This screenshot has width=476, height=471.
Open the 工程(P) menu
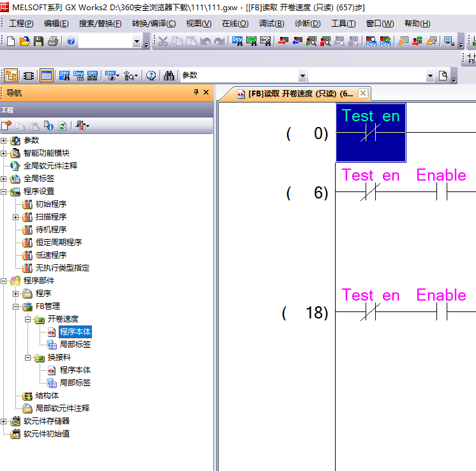pyautogui.click(x=21, y=24)
